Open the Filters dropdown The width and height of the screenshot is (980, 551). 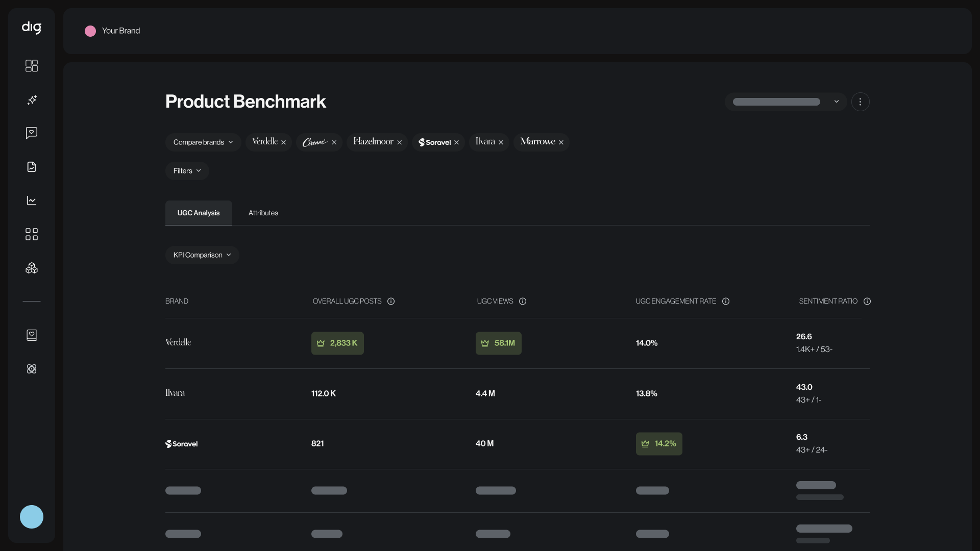coord(187,171)
